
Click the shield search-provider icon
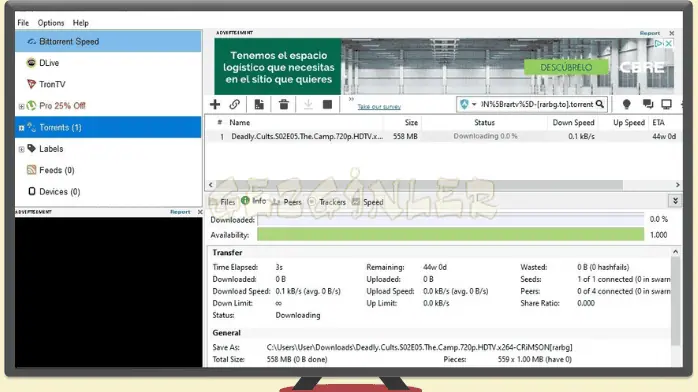pos(464,104)
